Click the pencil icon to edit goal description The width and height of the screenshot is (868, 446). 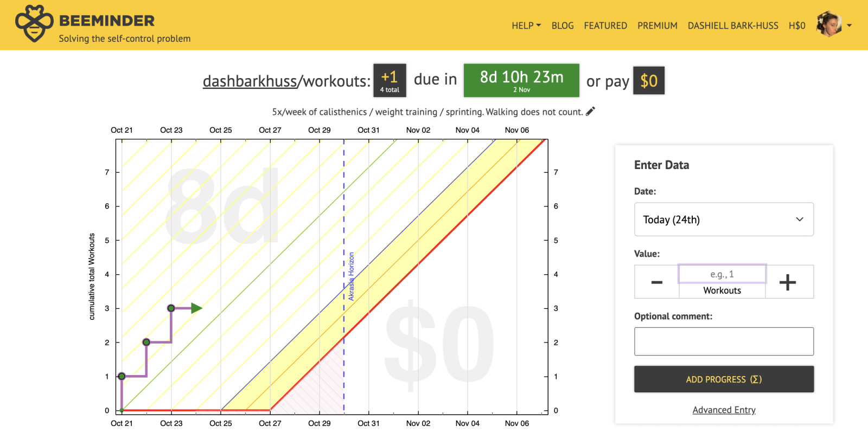pos(590,111)
